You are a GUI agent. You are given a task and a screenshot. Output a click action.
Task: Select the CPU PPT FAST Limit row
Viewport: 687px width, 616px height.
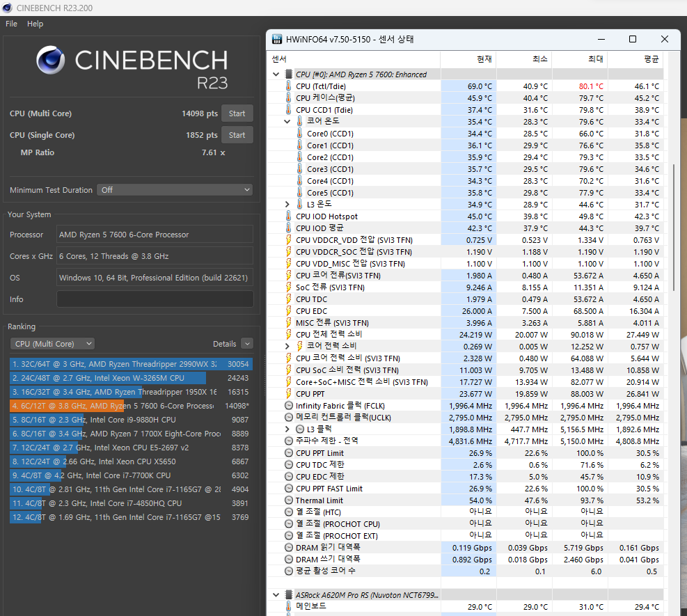pos(465,489)
